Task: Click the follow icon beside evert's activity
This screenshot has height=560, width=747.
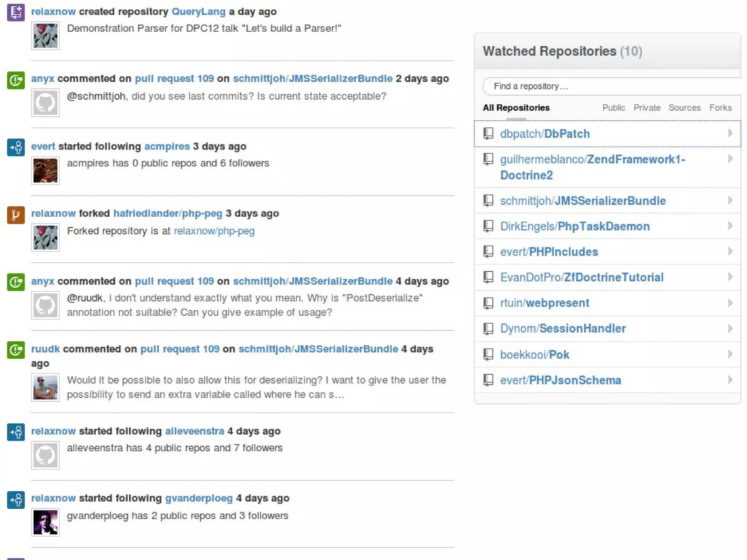Action: tap(16, 147)
